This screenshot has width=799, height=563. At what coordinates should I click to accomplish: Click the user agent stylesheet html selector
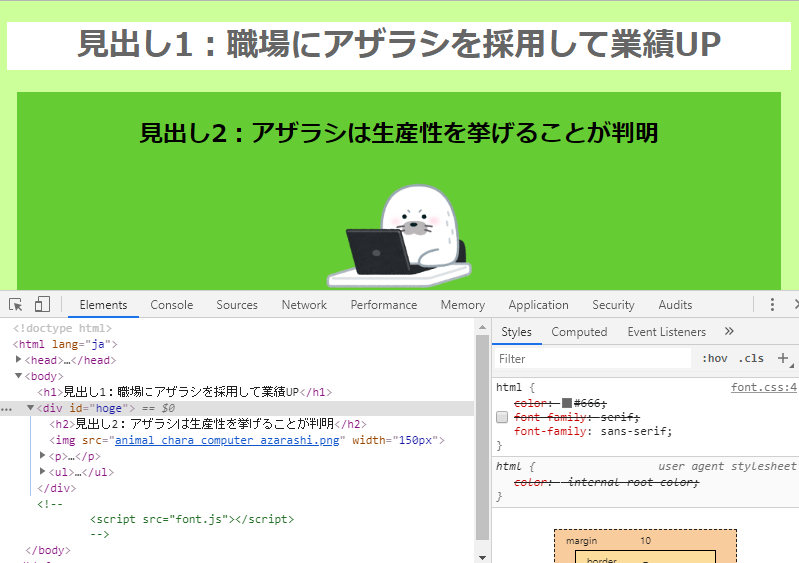509,466
